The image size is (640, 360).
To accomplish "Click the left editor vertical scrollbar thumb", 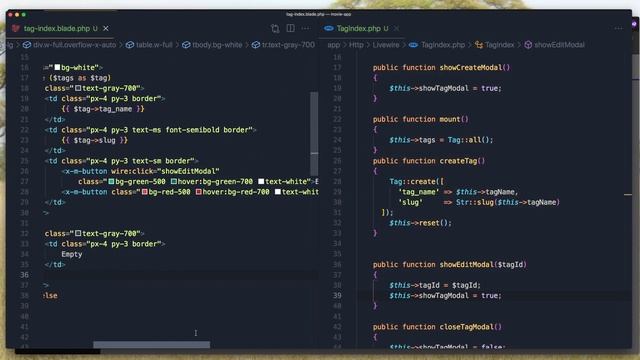I will pyautogui.click(x=314, y=133).
